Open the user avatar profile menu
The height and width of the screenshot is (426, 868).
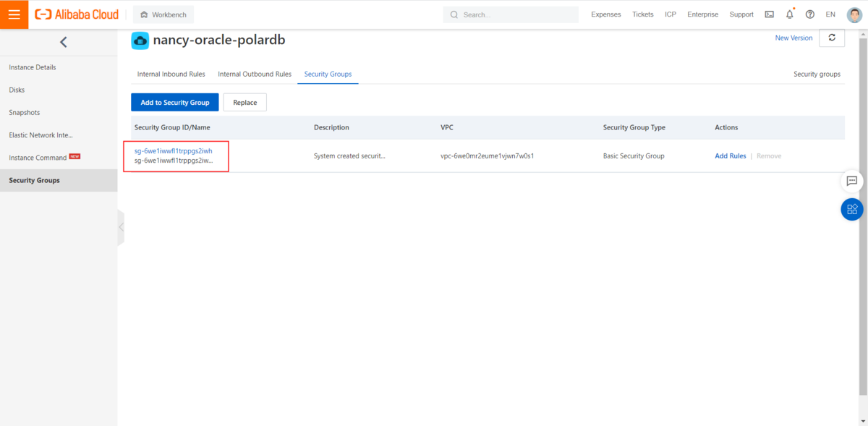[854, 14]
